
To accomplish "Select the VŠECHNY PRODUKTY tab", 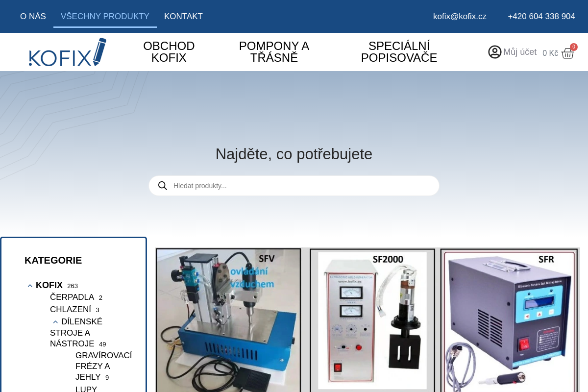I will pos(105,16).
